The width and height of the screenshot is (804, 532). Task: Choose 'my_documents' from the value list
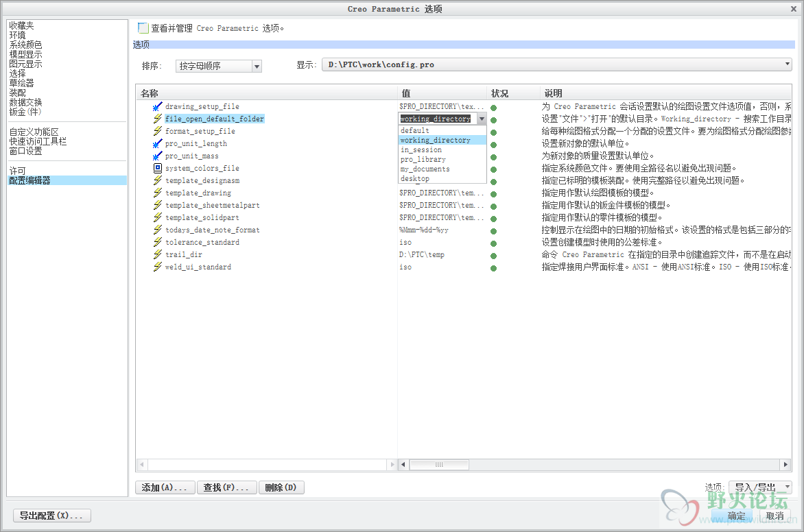[442, 169]
